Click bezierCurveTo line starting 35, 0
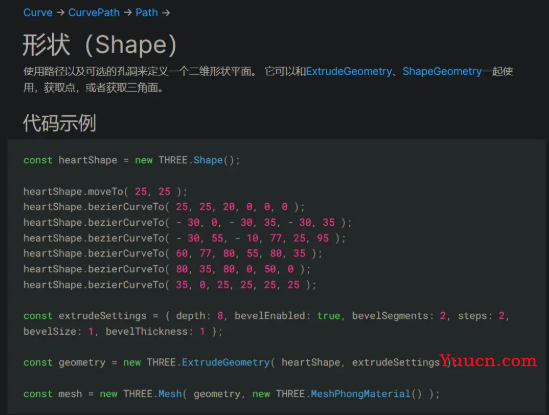 [170, 285]
